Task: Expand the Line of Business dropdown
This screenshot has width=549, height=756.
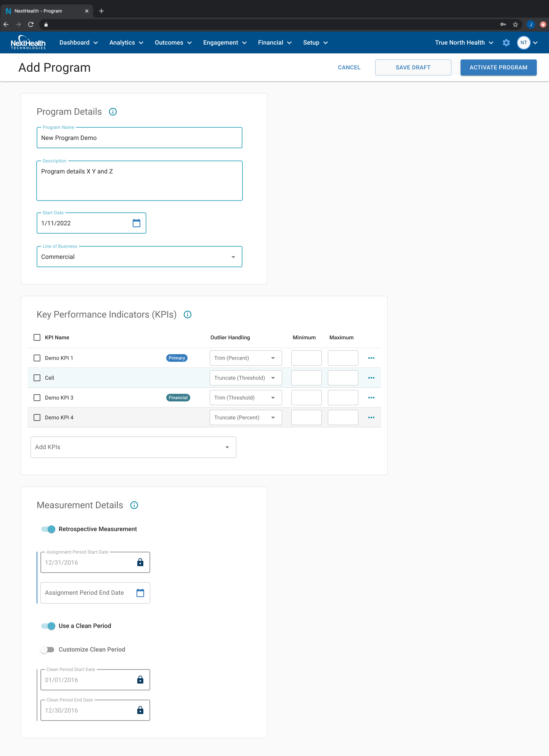Action: [140, 257]
